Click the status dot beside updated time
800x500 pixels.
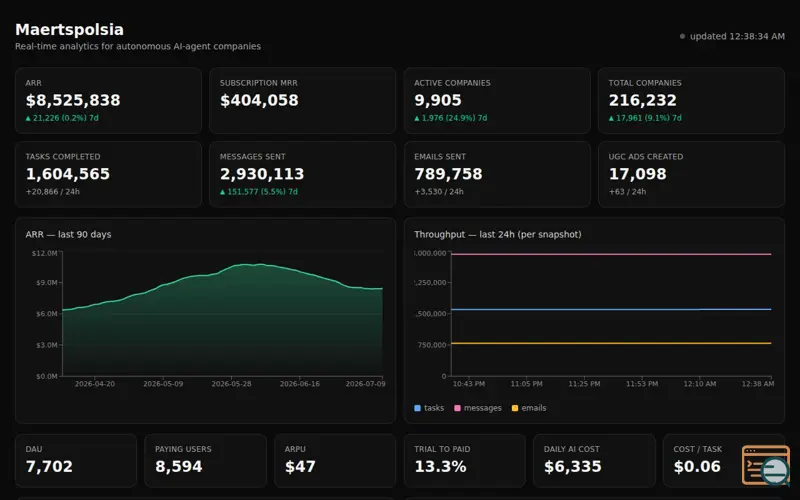[x=682, y=36]
